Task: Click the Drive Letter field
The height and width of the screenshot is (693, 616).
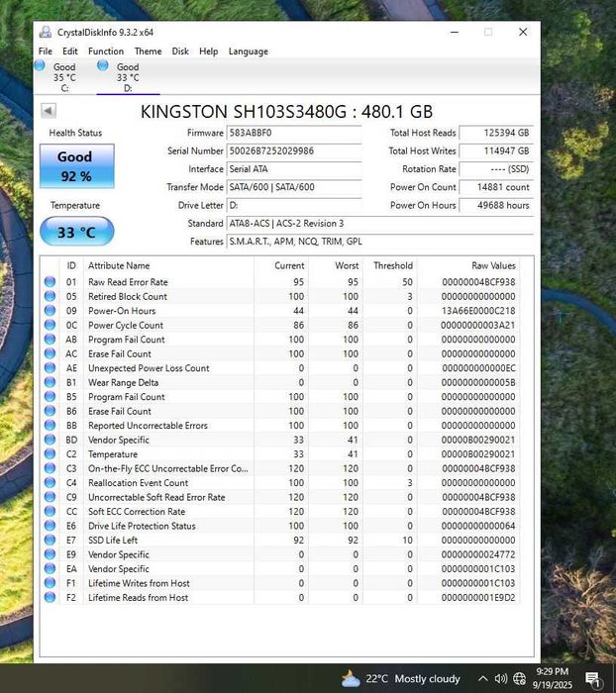Action: (294, 206)
